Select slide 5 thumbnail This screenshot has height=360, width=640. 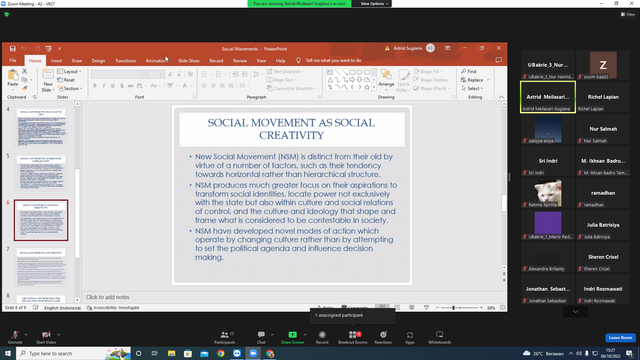tap(41, 173)
